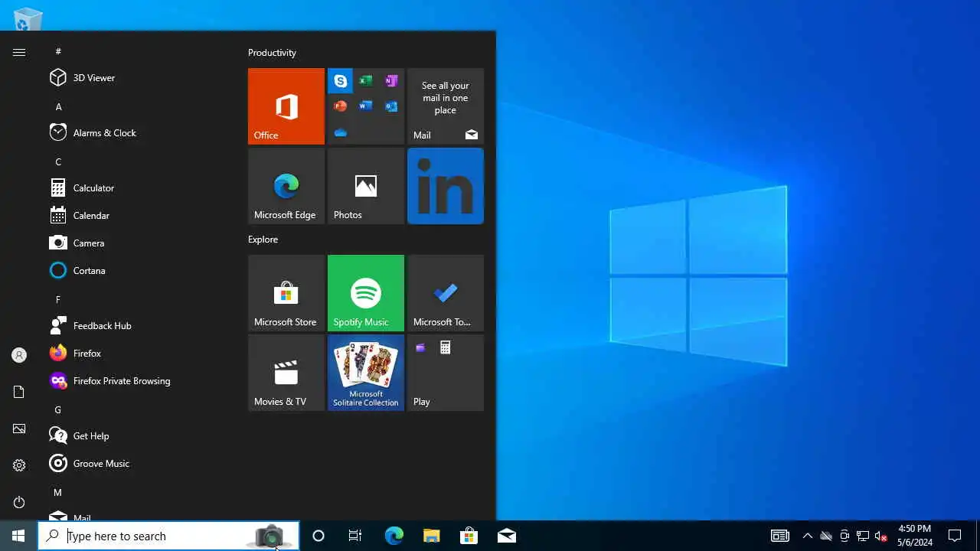Open PowerPoint in the Office apps tile
980x551 pixels.
click(341, 106)
